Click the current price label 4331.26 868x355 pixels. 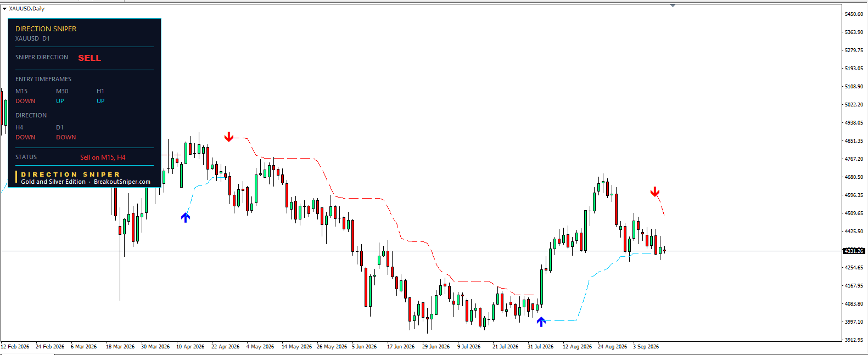[854, 251]
